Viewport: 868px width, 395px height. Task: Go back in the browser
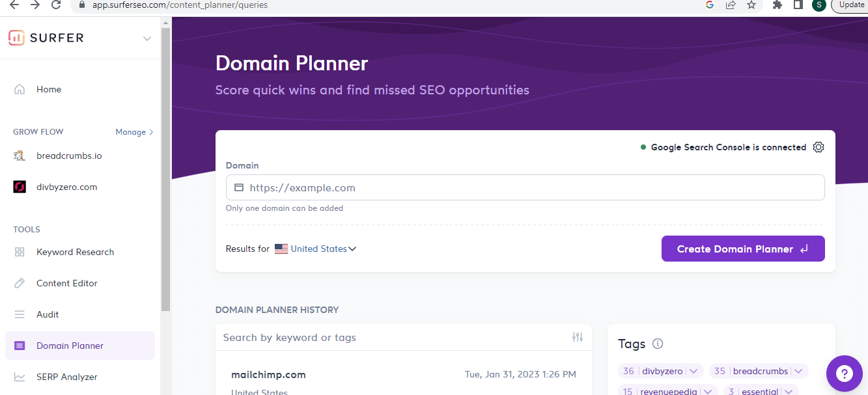click(x=14, y=5)
